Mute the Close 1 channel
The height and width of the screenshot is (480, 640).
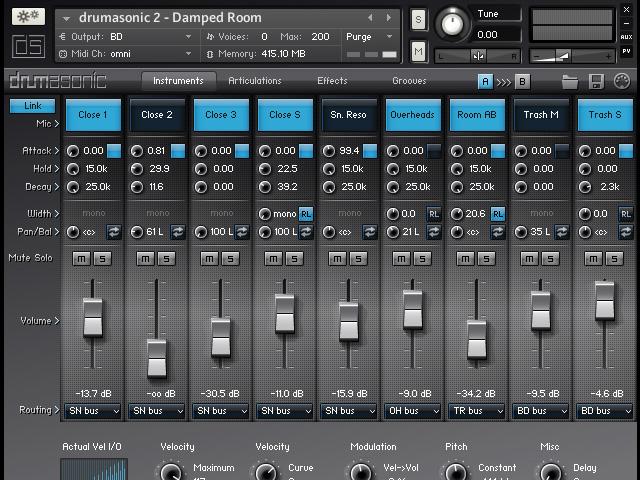coord(82,259)
